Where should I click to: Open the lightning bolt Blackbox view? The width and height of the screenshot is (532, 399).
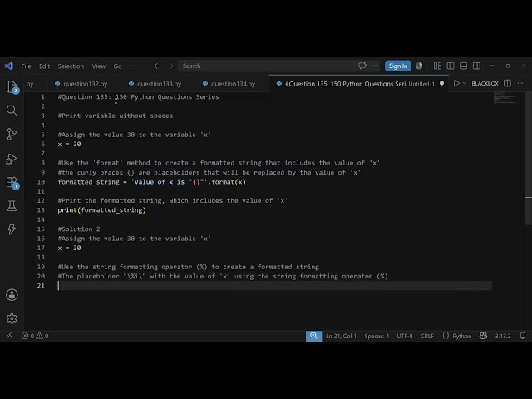pyautogui.click(x=12, y=229)
